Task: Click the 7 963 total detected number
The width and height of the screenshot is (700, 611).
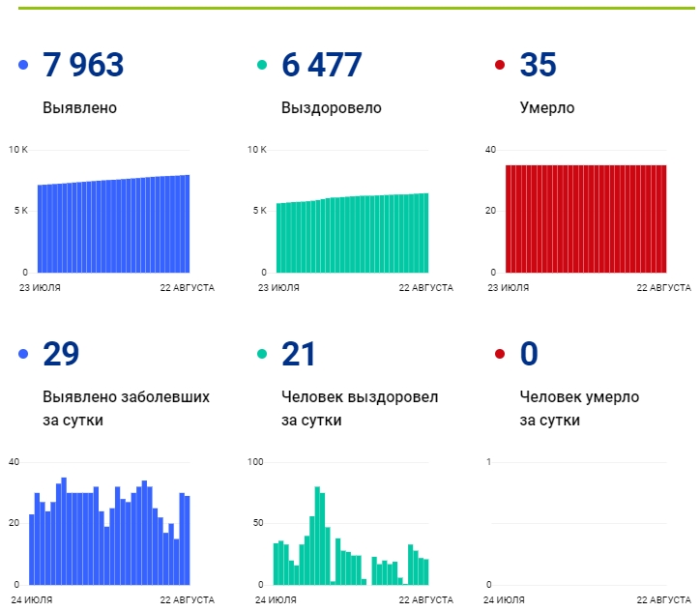Action: coord(83,65)
